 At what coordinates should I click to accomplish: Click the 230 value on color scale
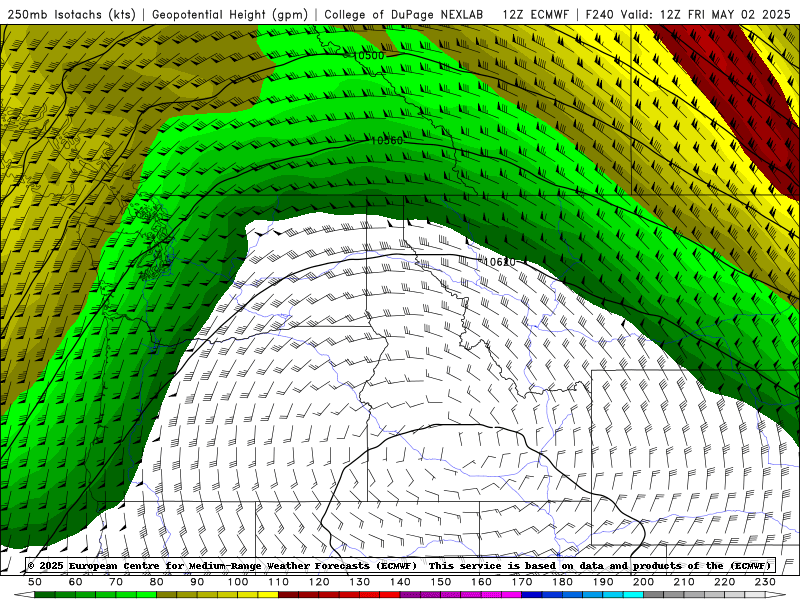pyautogui.click(x=765, y=582)
